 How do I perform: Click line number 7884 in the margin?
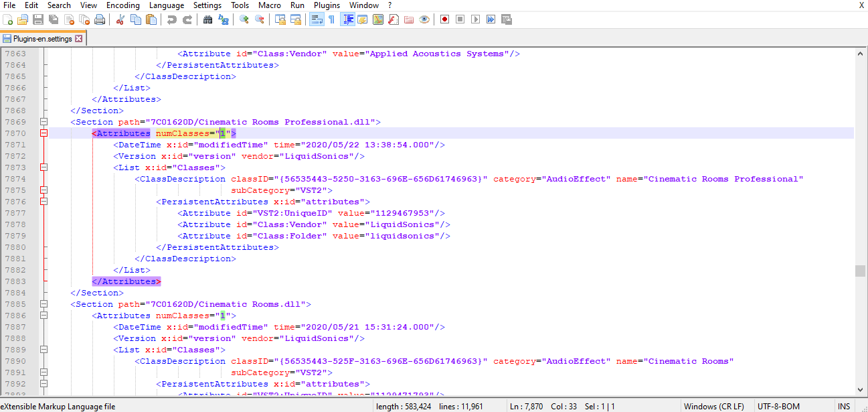click(15, 293)
